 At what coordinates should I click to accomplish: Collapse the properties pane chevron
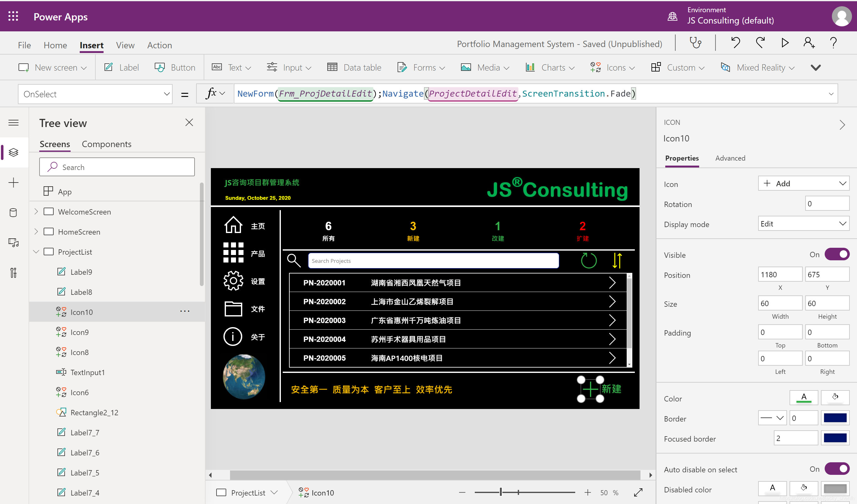point(842,125)
